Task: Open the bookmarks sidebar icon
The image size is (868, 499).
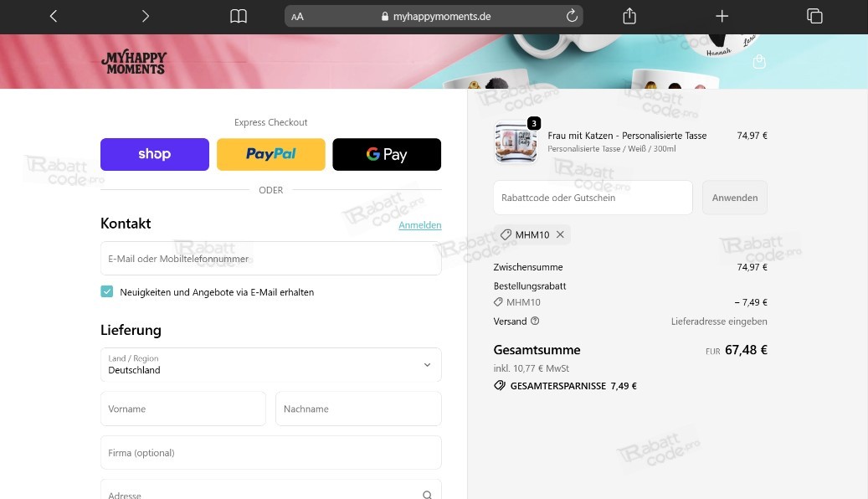Action: [238, 15]
